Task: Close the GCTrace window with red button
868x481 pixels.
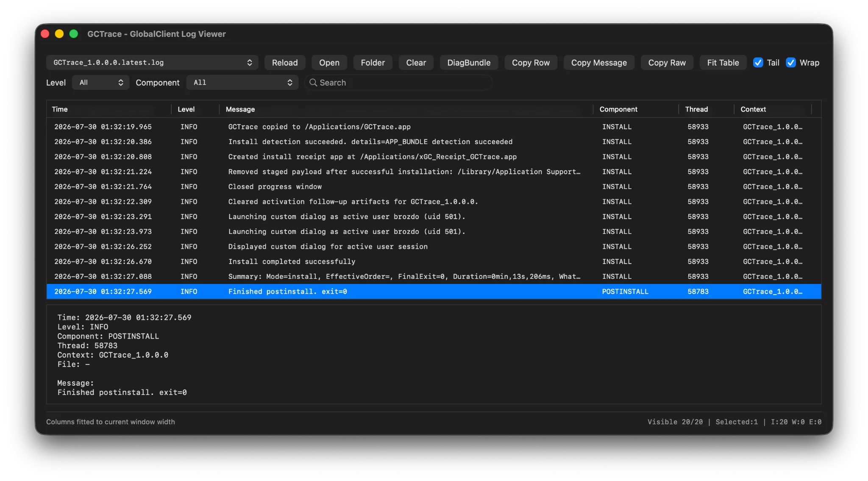Action: click(x=45, y=34)
